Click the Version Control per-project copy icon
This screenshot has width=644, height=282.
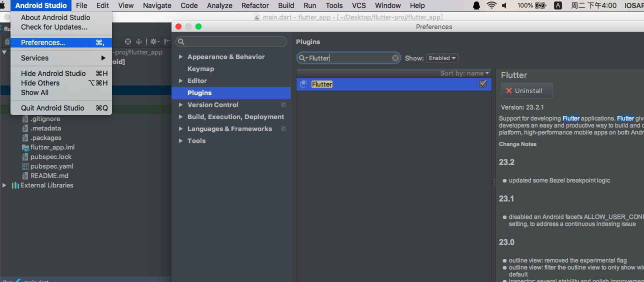click(x=283, y=105)
